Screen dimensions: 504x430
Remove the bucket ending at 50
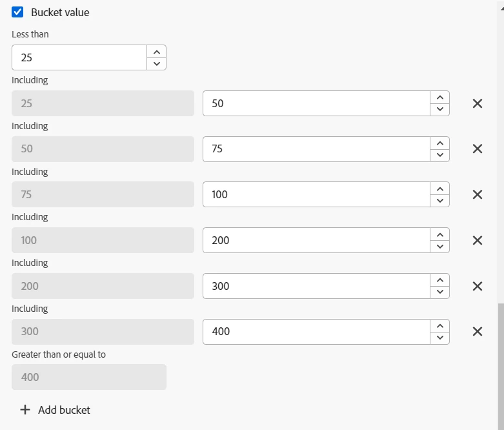[478, 103]
